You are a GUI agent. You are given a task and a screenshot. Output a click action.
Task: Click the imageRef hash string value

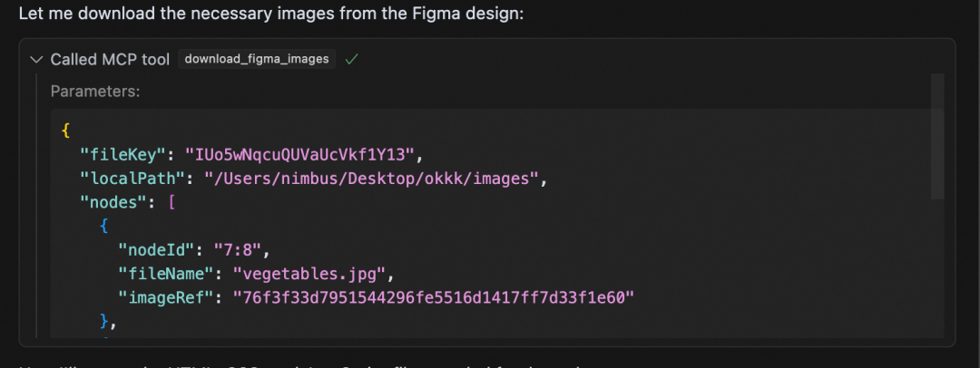click(x=434, y=298)
